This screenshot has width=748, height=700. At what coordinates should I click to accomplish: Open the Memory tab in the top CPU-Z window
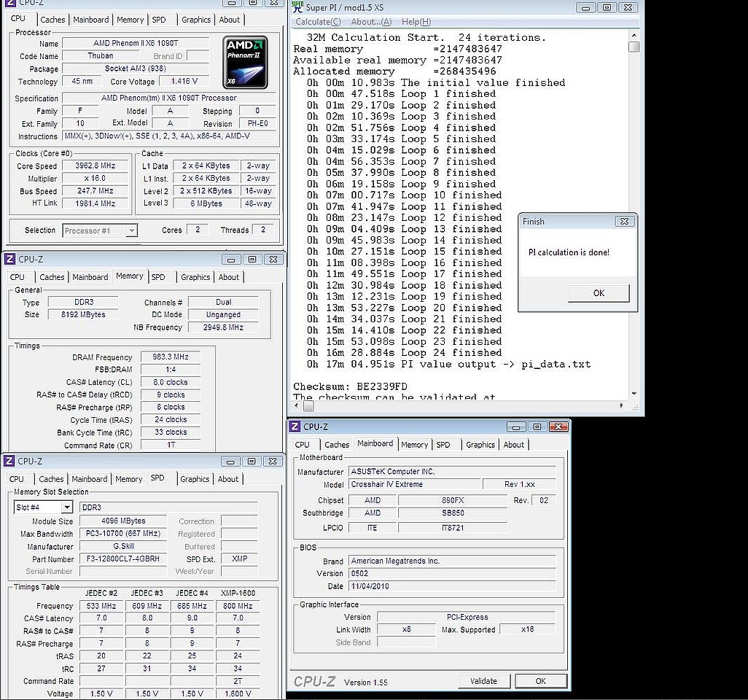(x=130, y=20)
